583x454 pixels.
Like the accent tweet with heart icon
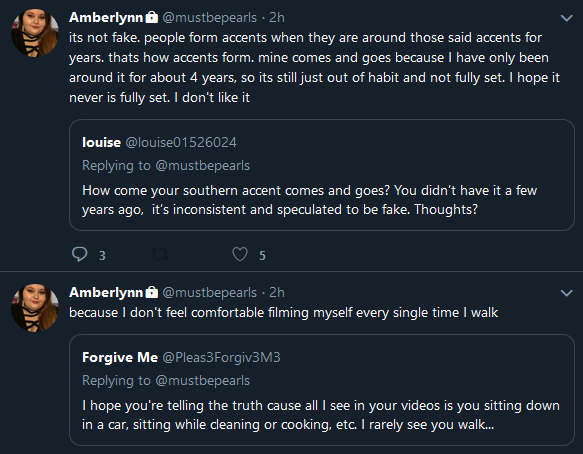[x=240, y=254]
